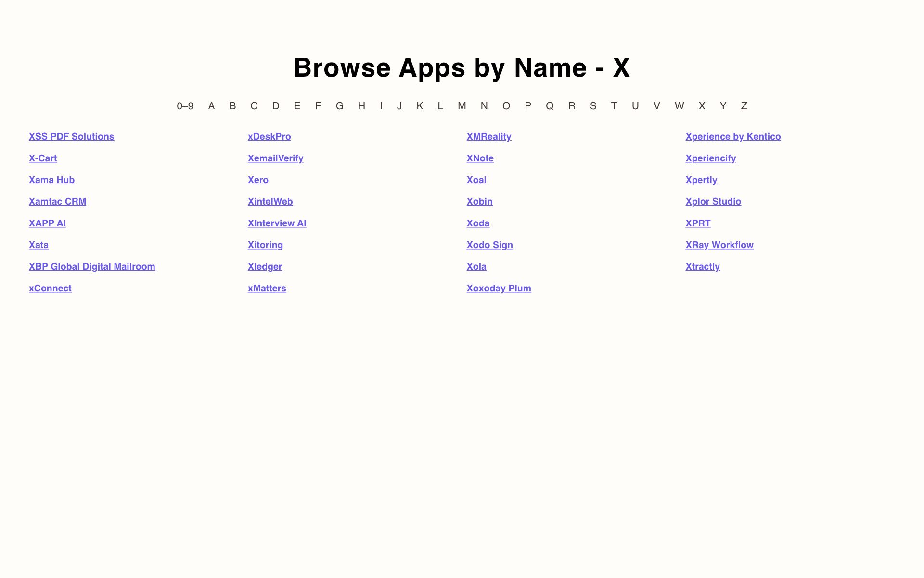
Task: Go to letter Z apps
Action: coord(744,106)
